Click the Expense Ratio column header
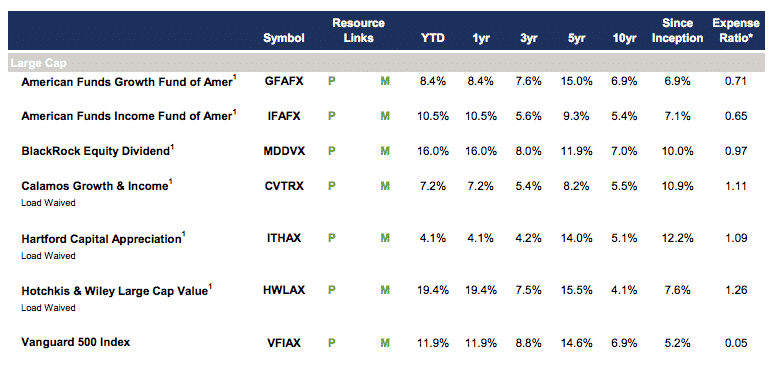 pos(735,30)
